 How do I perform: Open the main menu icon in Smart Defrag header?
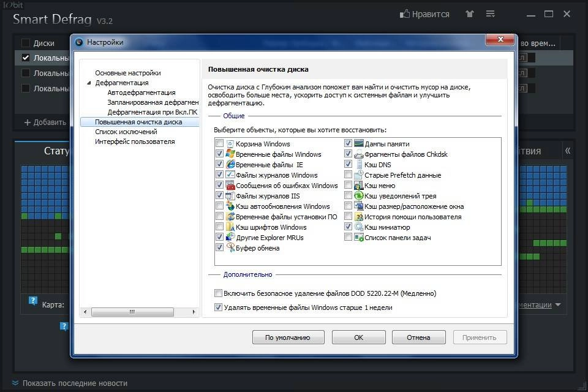point(490,14)
